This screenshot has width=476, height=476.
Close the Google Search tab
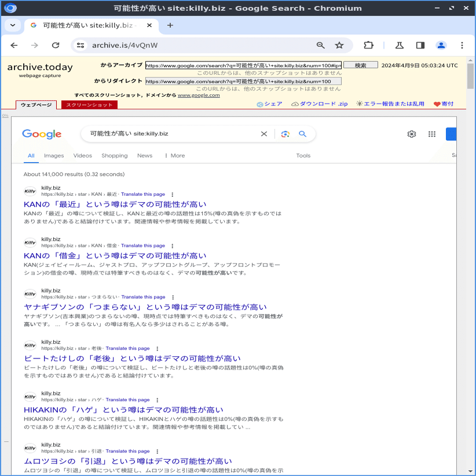pyautogui.click(x=149, y=25)
